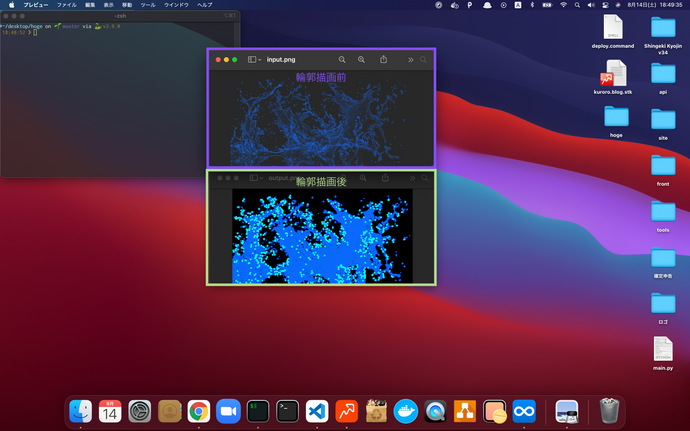Viewport: 690px width, 431px height.
Task: Open Calendar from the Dock
Action: click(110, 411)
